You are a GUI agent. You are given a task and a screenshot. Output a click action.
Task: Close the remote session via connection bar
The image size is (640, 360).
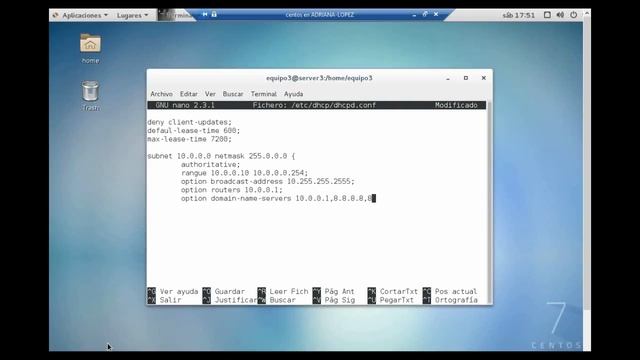436,14
